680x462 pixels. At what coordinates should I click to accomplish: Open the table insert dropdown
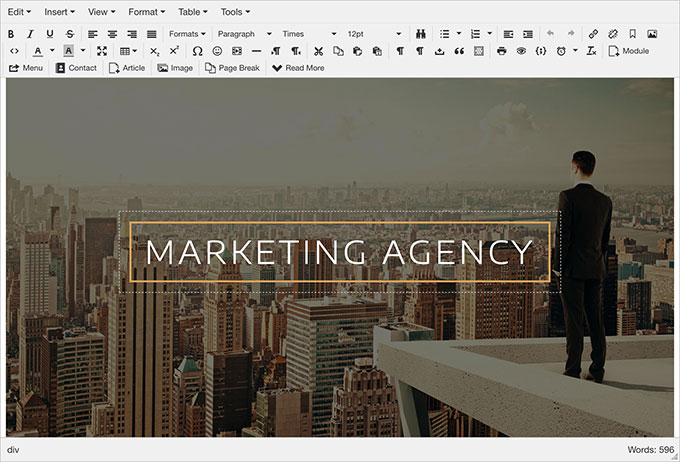[128, 51]
